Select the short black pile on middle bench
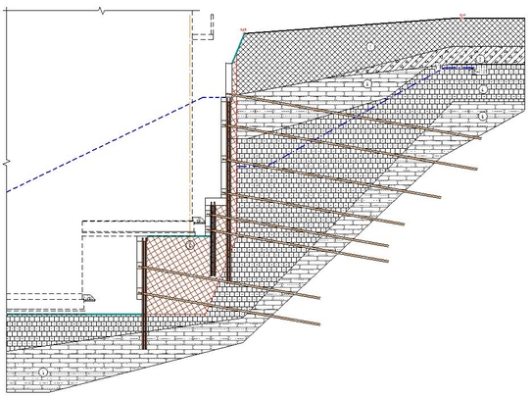Image resolution: width=532 pixels, height=396 pixels. [x=213, y=239]
